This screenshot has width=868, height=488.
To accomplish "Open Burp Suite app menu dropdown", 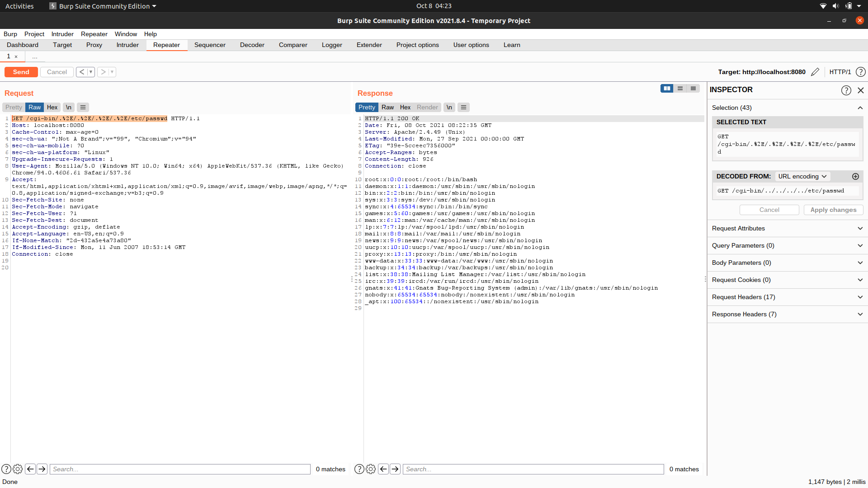I will [x=104, y=6].
